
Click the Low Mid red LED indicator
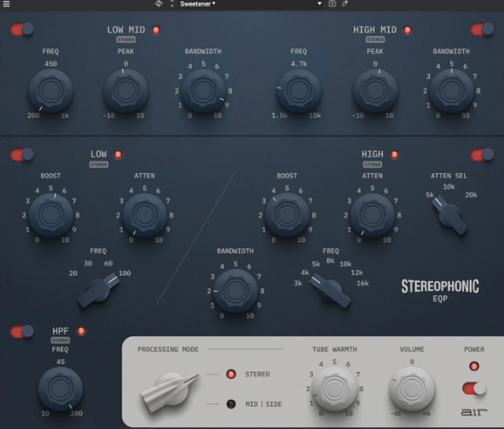(x=156, y=30)
